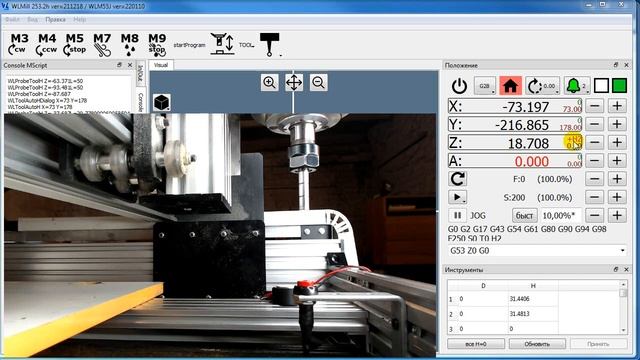Close the Console MScript panel
Image resolution: width=640 pixels, height=360 pixels.
point(130,65)
